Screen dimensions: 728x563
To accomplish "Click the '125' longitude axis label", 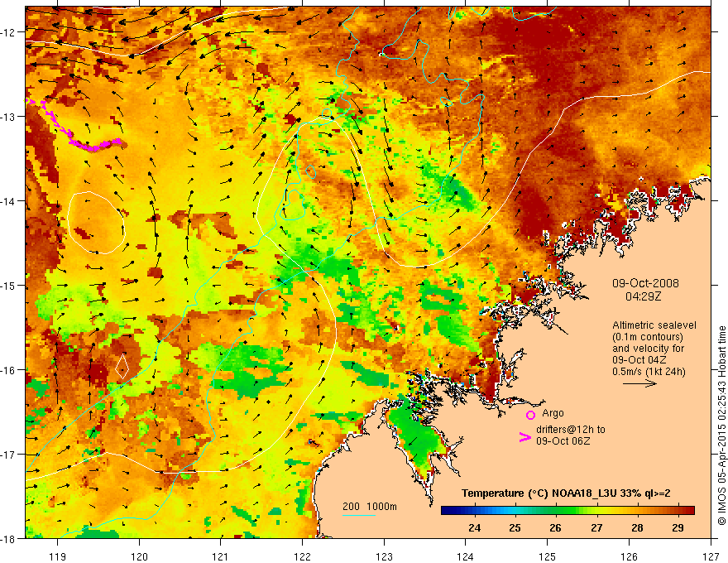I will coord(548,556).
